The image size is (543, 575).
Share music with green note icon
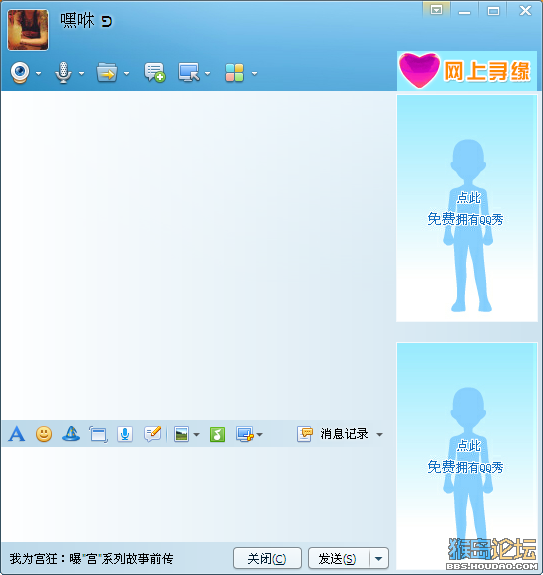point(217,435)
